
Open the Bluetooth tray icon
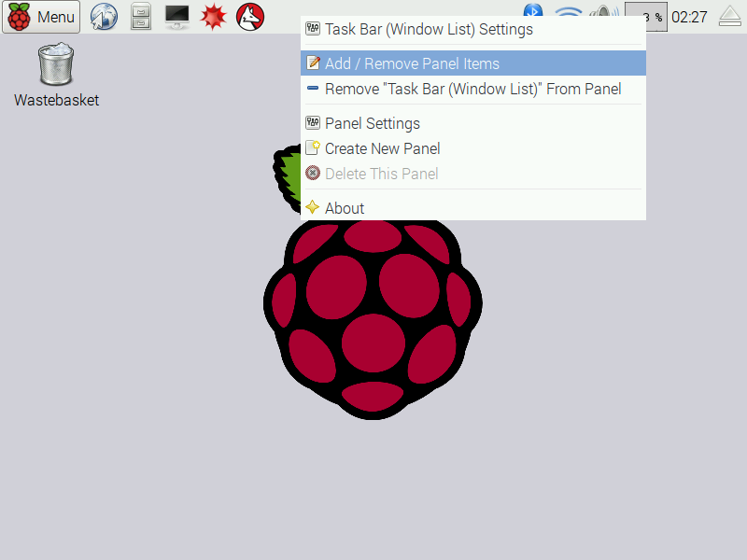tap(532, 12)
